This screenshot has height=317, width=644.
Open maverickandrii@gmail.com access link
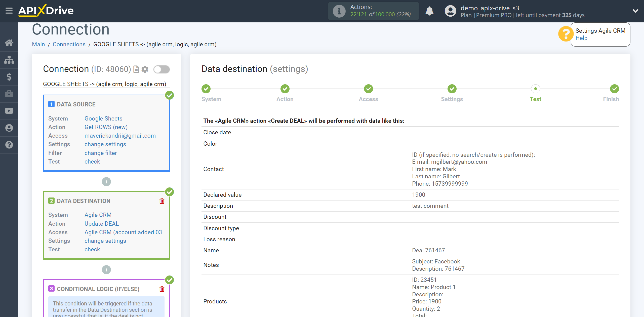(120, 136)
